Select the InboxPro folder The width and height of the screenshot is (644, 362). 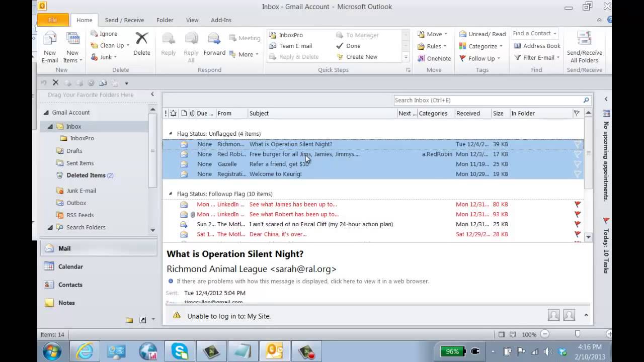pyautogui.click(x=82, y=138)
